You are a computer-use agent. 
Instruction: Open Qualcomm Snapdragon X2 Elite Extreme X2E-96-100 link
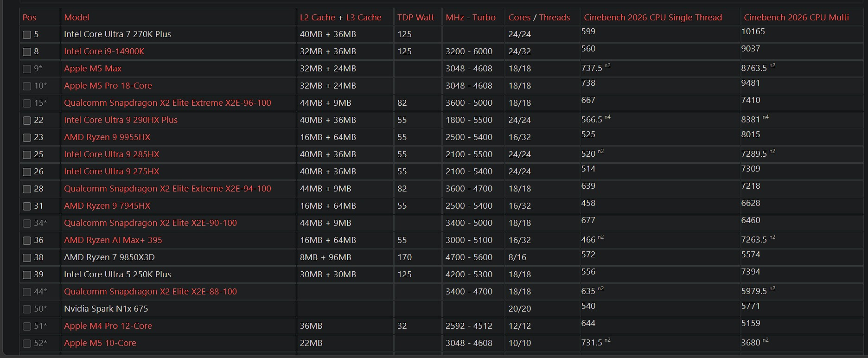tap(167, 103)
